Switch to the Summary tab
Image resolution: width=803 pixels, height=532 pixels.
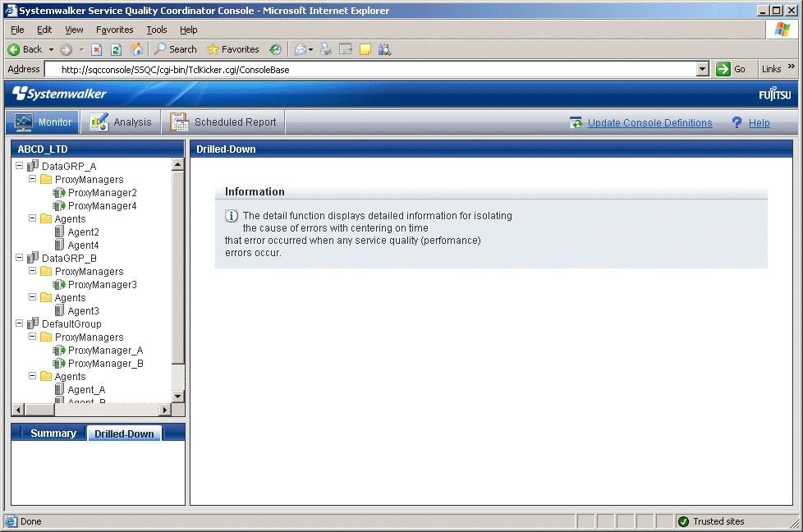click(53, 433)
